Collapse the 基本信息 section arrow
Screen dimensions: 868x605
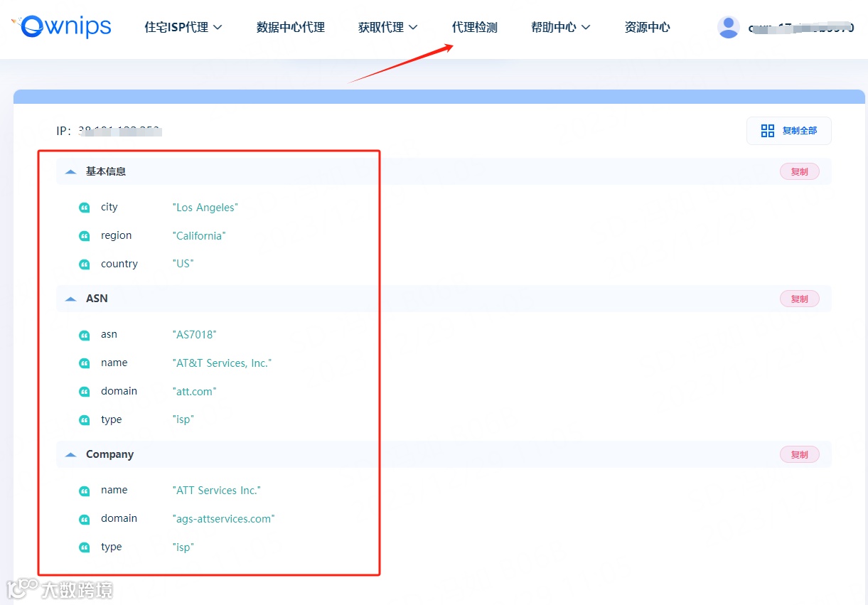[70, 171]
